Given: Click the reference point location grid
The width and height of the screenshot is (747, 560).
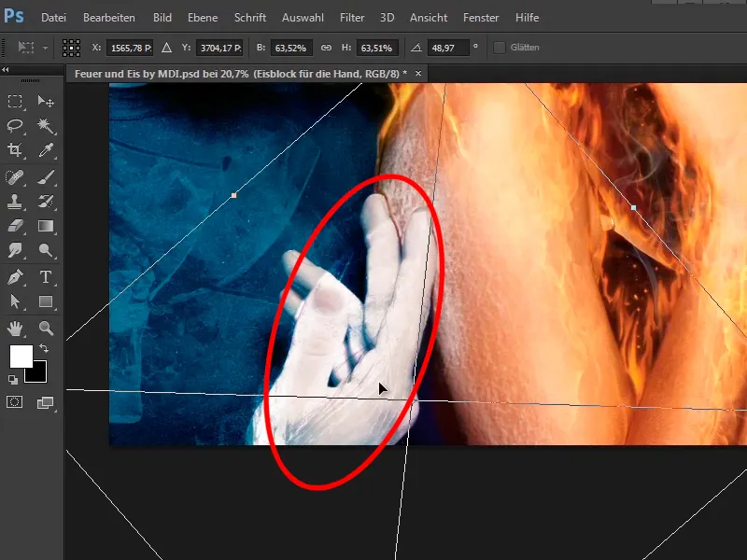Looking at the screenshot, I should (x=71, y=48).
